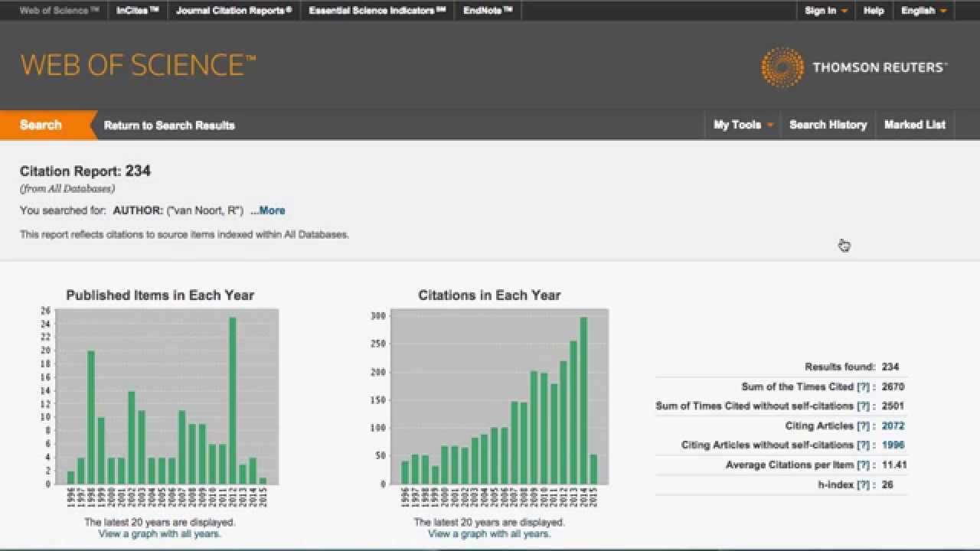Viewport: 980px width, 551px height.
Task: Click the 2012 bar in Published Items chart
Action: [233, 401]
